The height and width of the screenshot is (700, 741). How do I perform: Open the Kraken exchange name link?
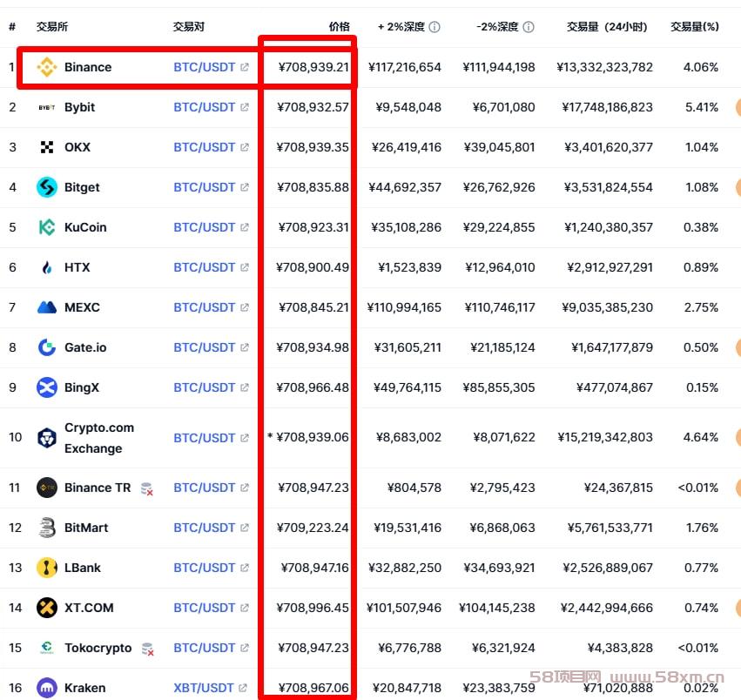coord(85,688)
